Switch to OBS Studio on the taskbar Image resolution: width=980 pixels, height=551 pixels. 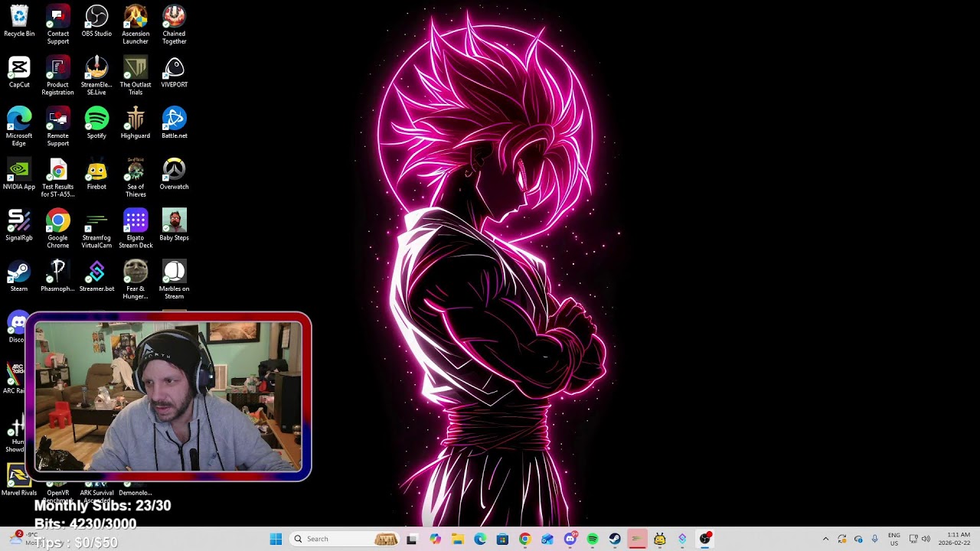click(x=705, y=539)
